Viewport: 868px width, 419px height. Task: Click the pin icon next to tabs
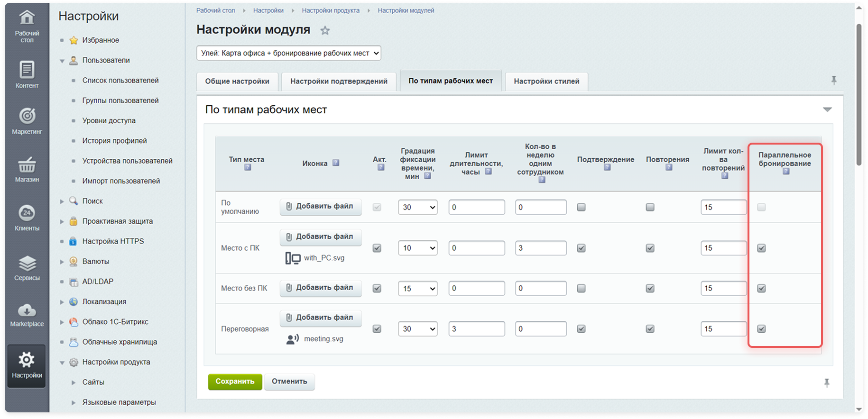pos(834,80)
